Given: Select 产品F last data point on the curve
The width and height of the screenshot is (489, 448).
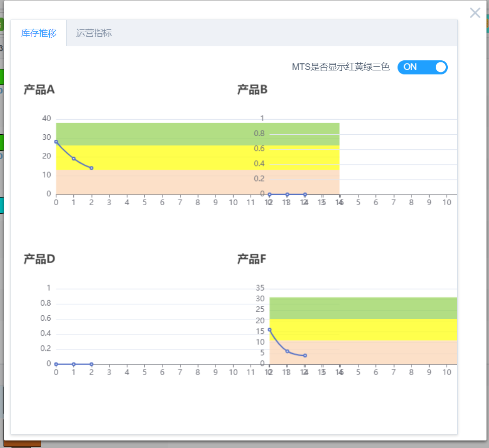Looking at the screenshot, I should [305, 355].
